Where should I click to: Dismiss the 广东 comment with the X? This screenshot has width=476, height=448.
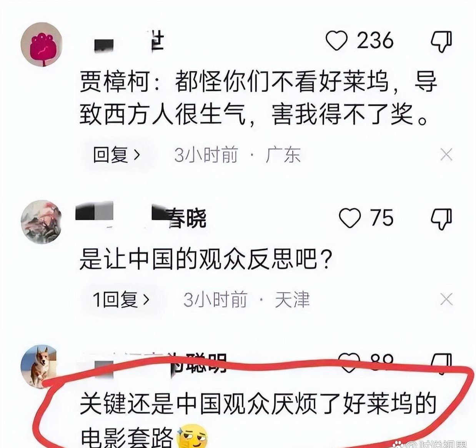pos(446,155)
